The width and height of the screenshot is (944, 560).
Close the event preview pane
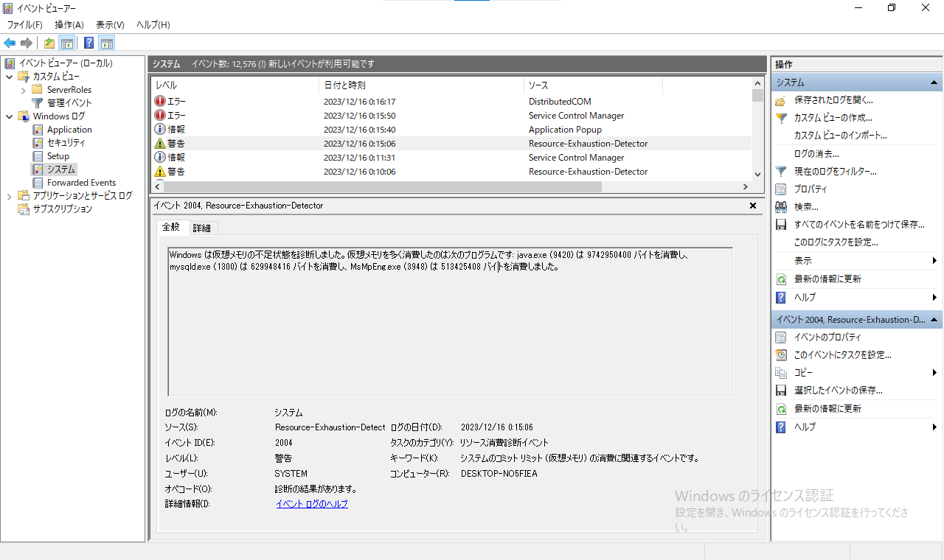752,206
